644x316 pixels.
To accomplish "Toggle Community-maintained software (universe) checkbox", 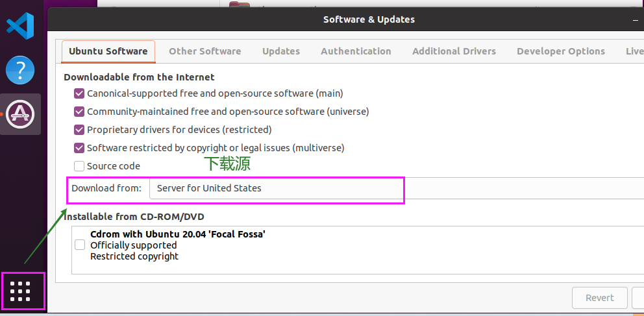I will tap(79, 112).
